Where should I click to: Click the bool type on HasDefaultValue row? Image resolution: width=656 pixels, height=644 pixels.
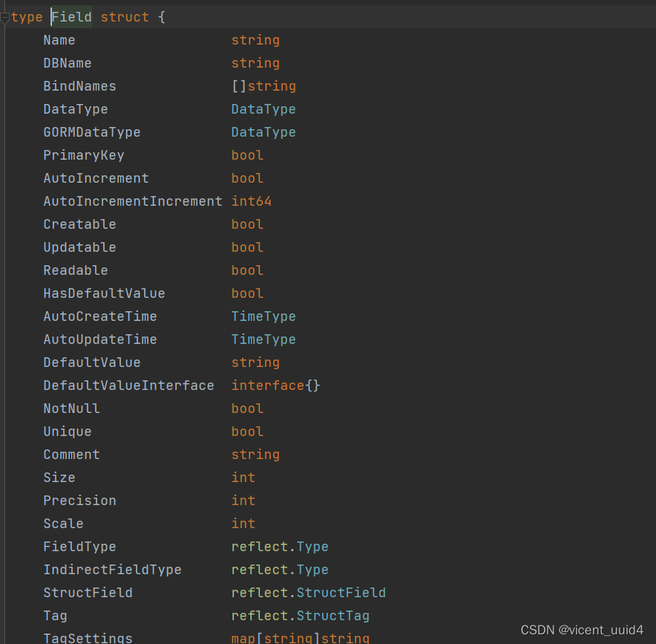point(247,293)
